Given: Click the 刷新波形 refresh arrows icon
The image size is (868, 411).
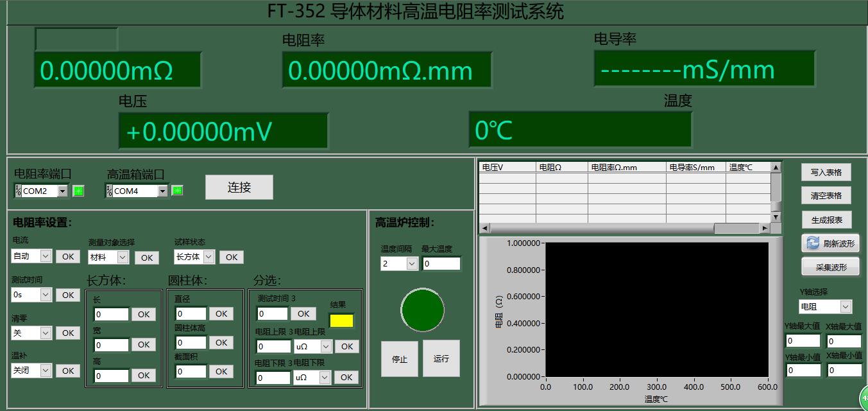Looking at the screenshot, I should [813, 243].
